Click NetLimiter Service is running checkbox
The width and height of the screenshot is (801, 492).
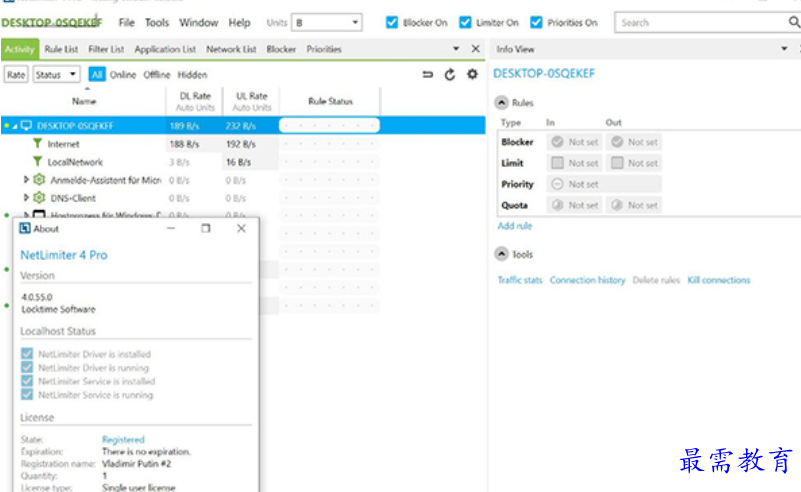point(27,394)
